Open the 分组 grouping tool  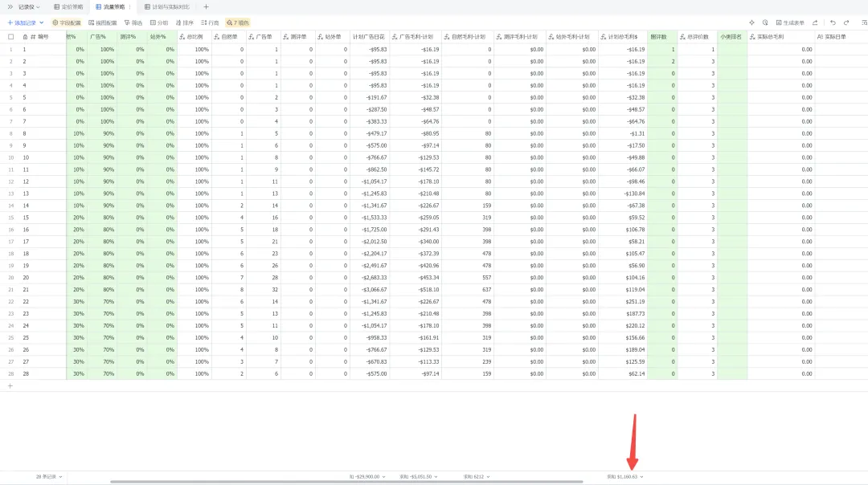pos(159,22)
